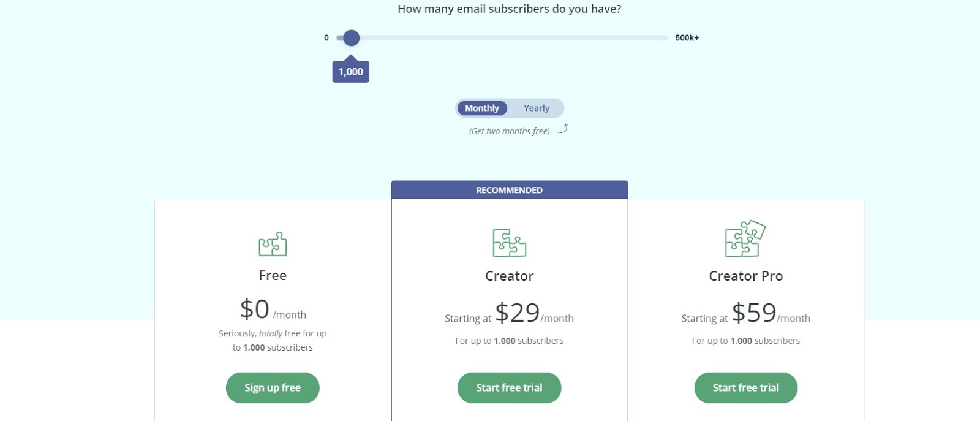
Task: Select the Creator plan card heading
Action: [x=509, y=276]
